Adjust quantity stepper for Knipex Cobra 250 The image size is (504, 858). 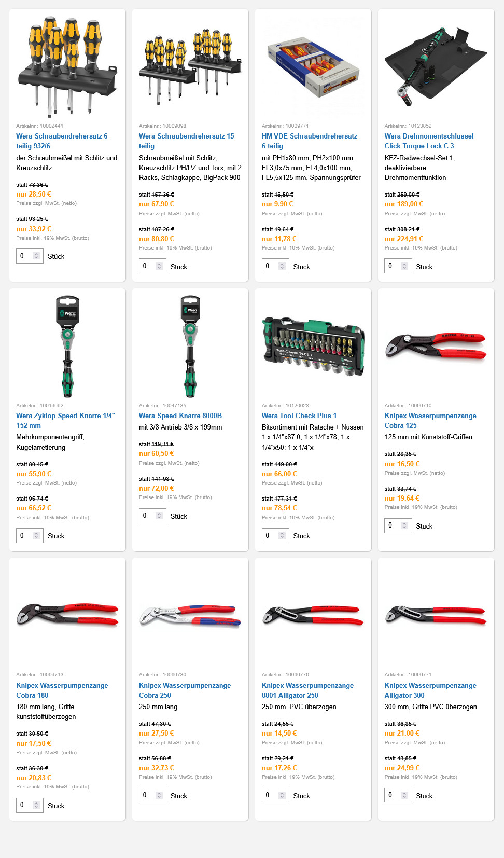coord(159,795)
